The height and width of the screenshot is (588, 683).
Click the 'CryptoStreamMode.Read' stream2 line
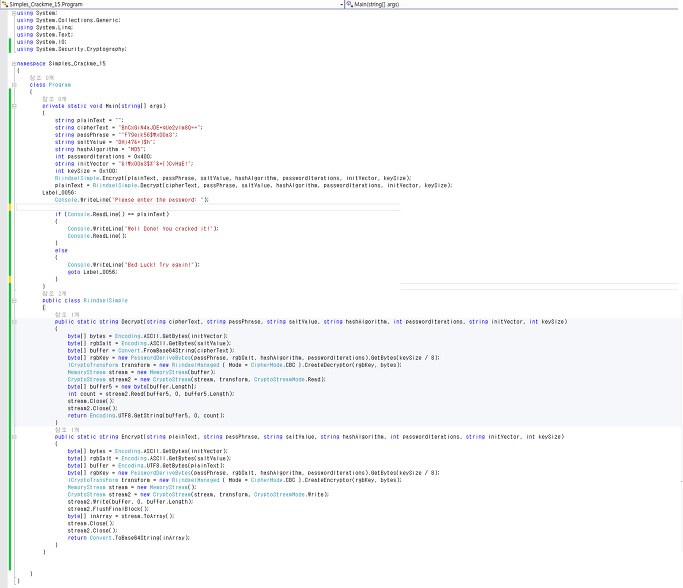(x=197, y=379)
